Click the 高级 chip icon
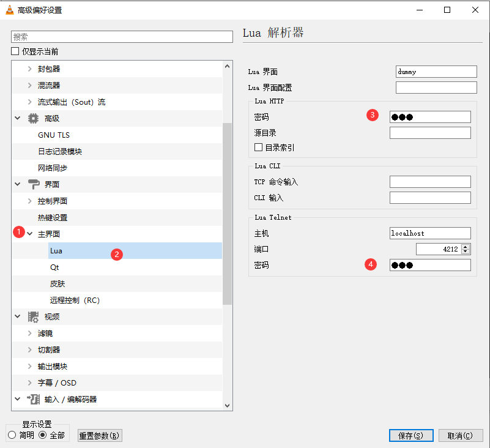Image resolution: width=490 pixels, height=448 pixels. 34,118
